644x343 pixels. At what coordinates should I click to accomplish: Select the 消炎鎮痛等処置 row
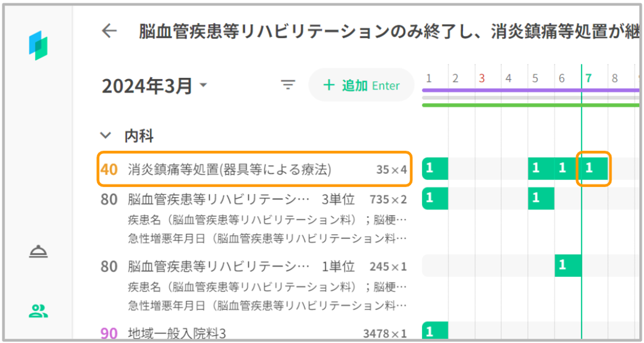[x=254, y=169]
